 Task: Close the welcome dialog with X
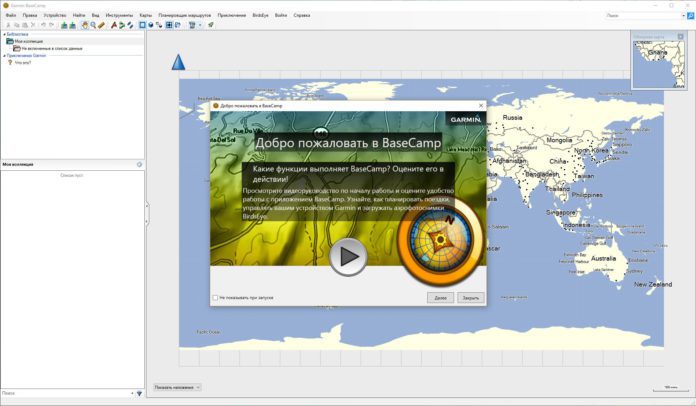click(481, 106)
